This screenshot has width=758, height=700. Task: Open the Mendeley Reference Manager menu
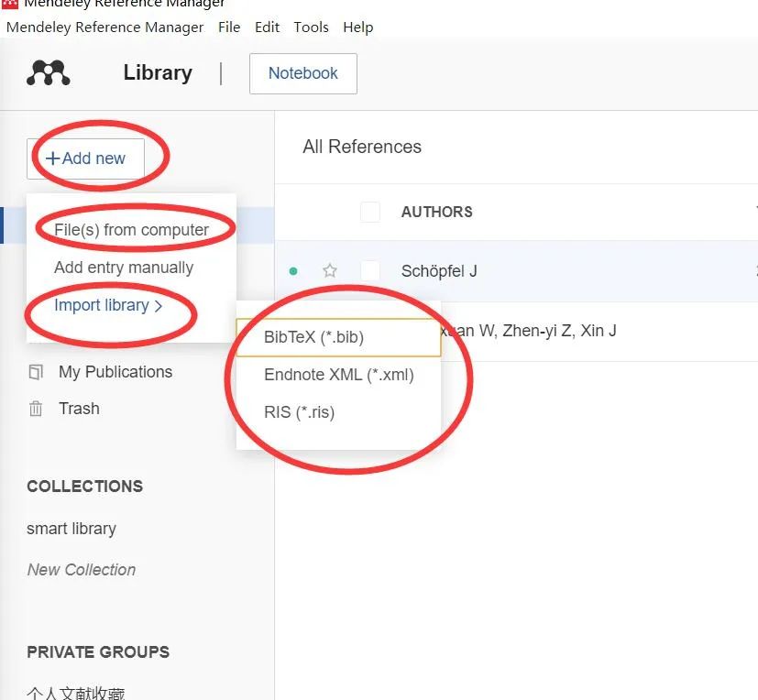(104, 27)
